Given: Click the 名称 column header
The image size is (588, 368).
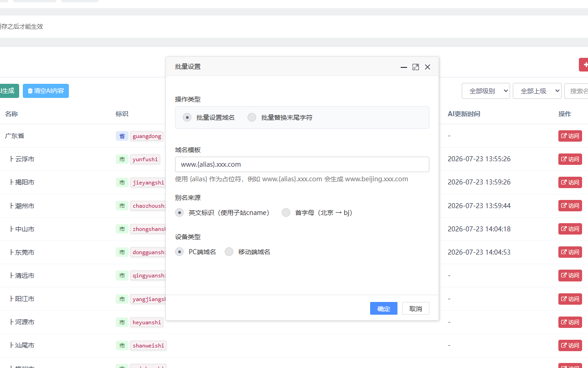Looking at the screenshot, I should pyautogui.click(x=11, y=114).
